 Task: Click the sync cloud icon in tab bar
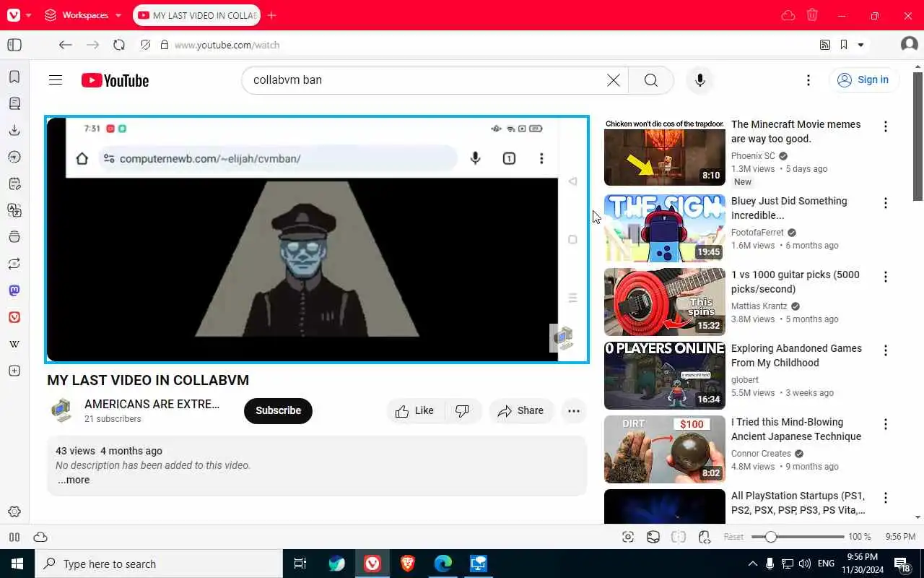(x=788, y=15)
